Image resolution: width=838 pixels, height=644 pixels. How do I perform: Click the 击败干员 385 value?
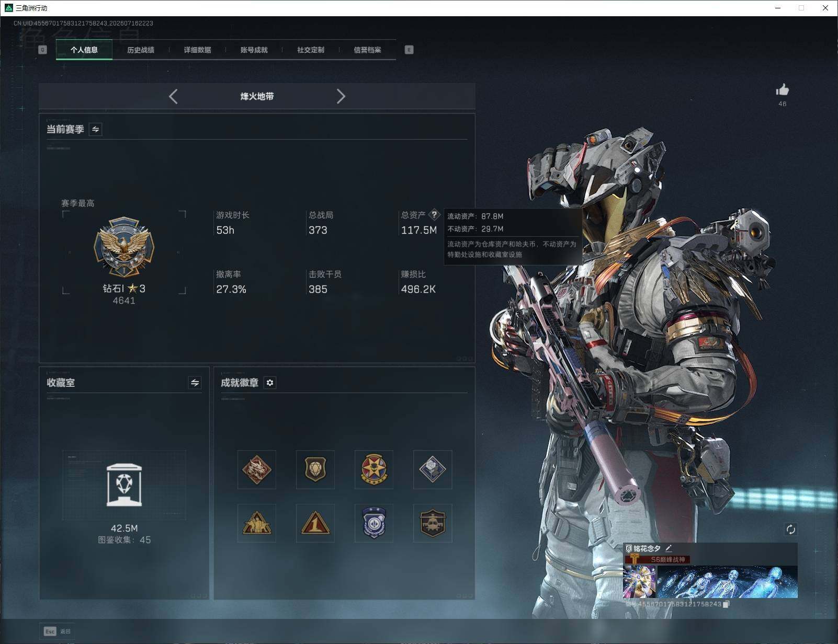(318, 289)
